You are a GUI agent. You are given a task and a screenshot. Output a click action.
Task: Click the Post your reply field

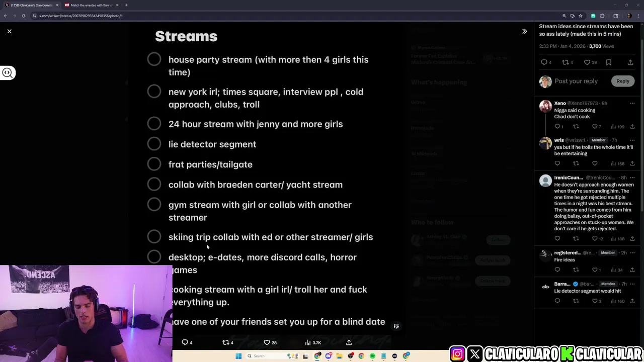[576, 81]
